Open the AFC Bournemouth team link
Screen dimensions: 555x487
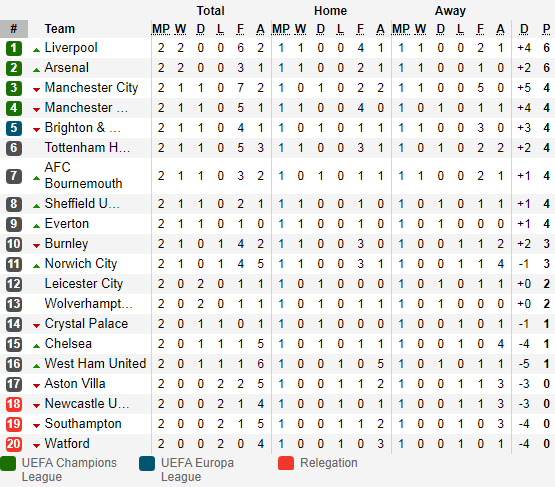point(84,176)
